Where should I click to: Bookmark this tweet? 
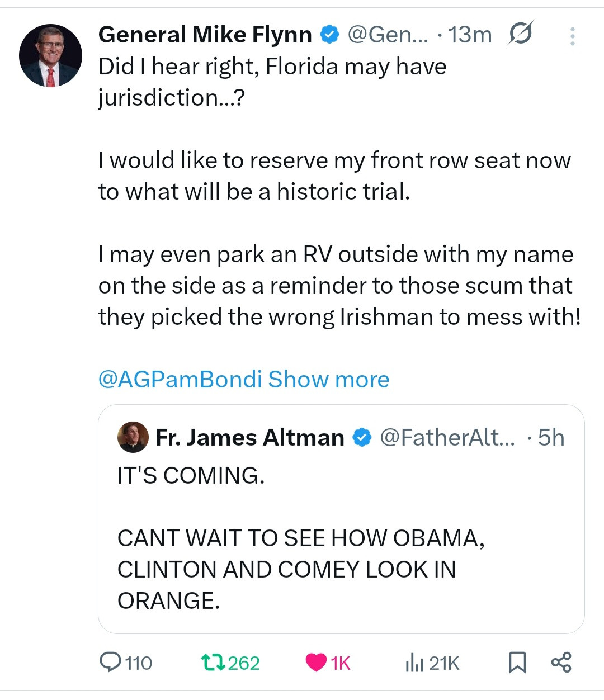pyautogui.click(x=517, y=663)
